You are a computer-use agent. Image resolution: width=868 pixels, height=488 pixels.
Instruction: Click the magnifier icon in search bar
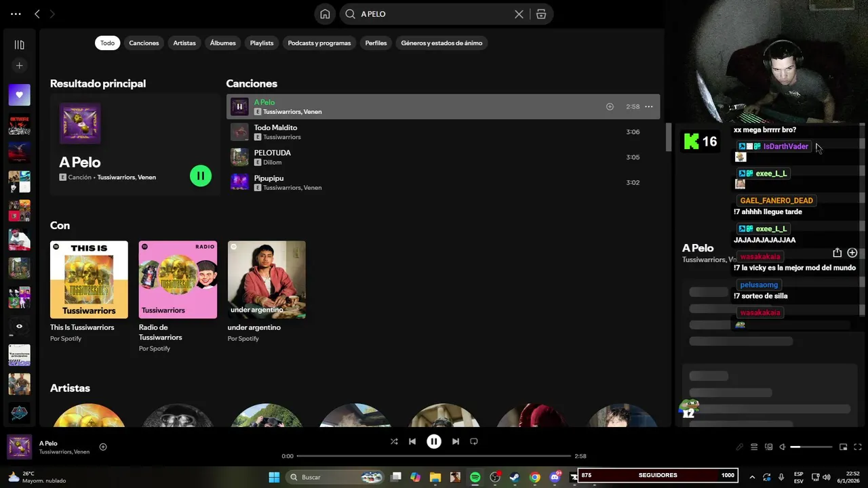tap(351, 14)
